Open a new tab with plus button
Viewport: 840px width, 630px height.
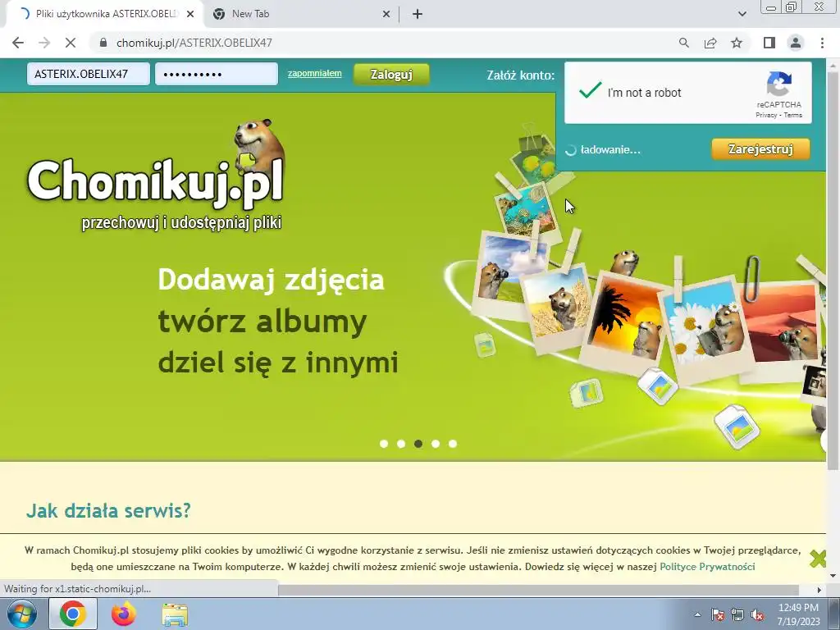click(x=418, y=15)
